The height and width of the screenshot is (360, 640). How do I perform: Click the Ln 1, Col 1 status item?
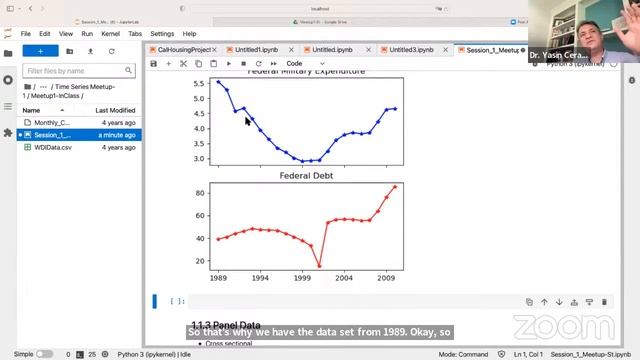coord(528,354)
